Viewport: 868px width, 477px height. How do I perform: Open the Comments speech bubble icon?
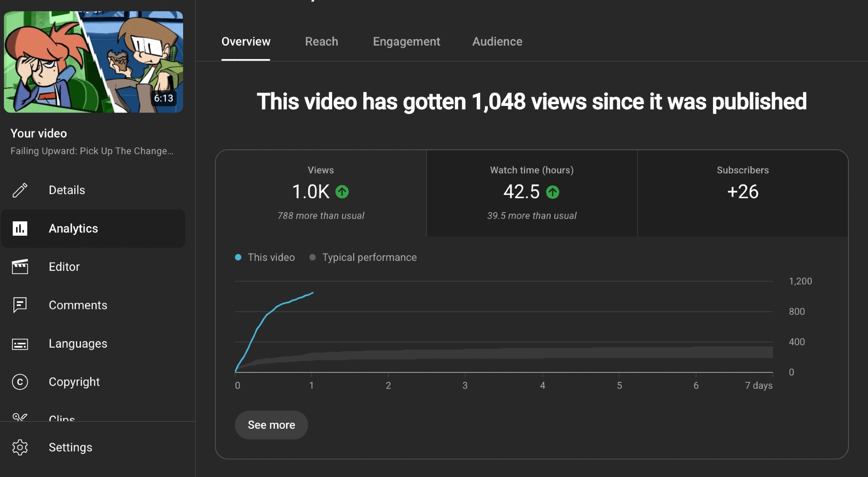(20, 305)
